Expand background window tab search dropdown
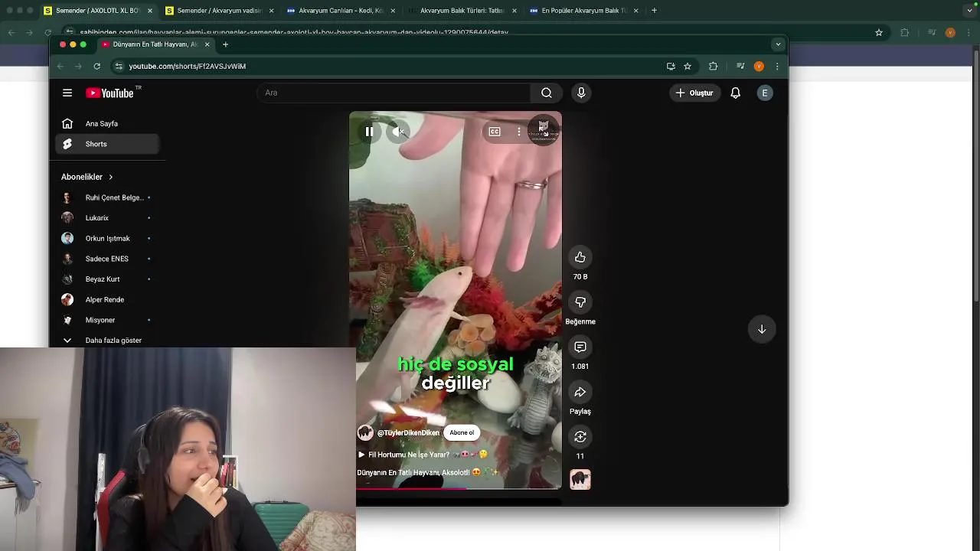This screenshot has width=980, height=551. pos(969,11)
